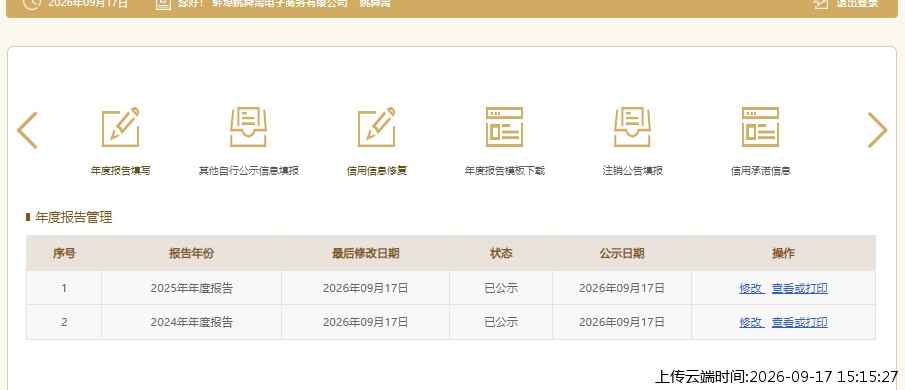Screen dimensions: 905x390
Task: Click the 信用信息修复 label
Action: (x=377, y=171)
